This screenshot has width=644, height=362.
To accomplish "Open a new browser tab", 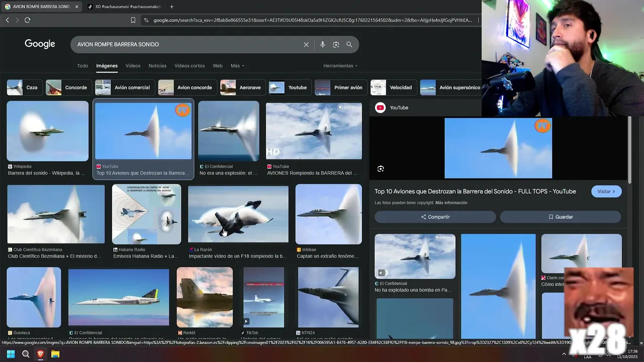I will point(172,7).
